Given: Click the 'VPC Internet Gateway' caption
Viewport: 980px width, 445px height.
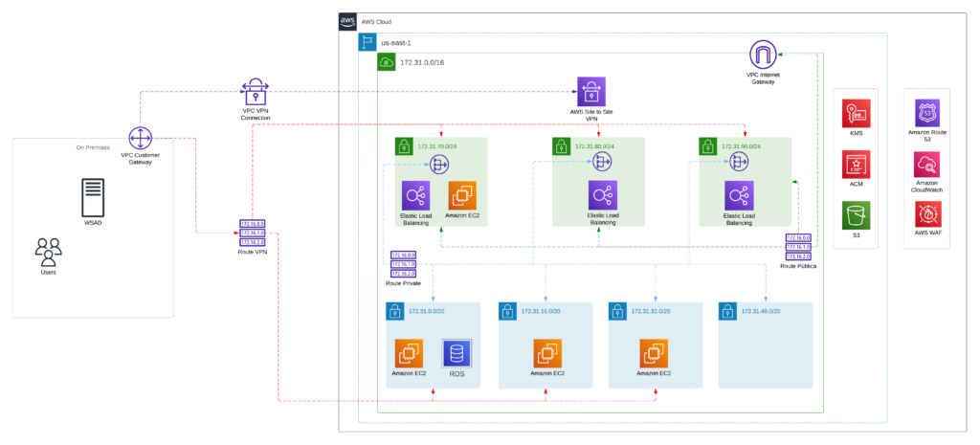Looking at the screenshot, I should (763, 78).
